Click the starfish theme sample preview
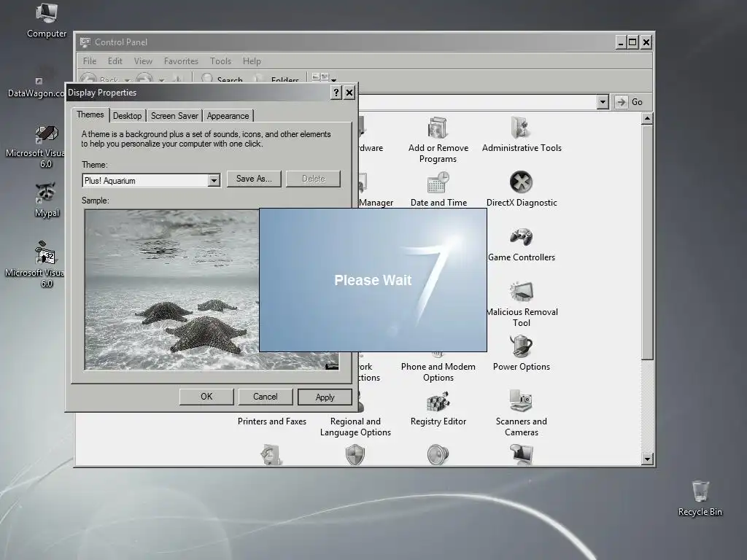747x560 pixels. [171, 289]
